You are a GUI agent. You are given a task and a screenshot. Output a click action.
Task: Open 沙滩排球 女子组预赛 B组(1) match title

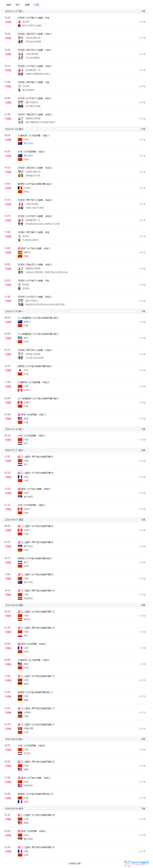click(34, 135)
